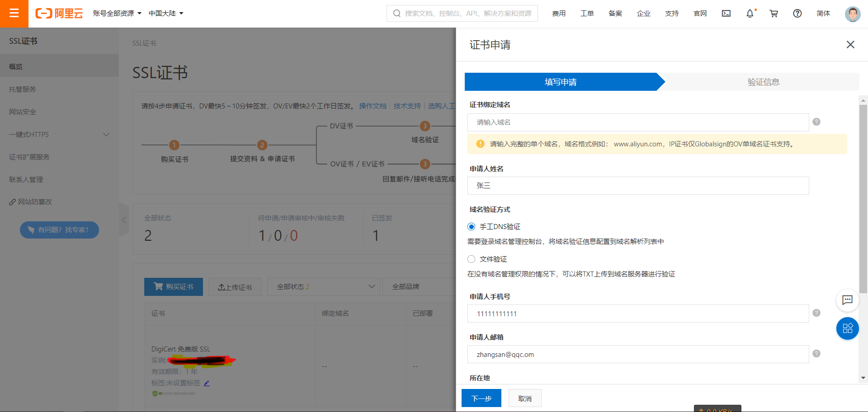Open the chat feedback floating icon
The image size is (868, 412).
[847, 300]
